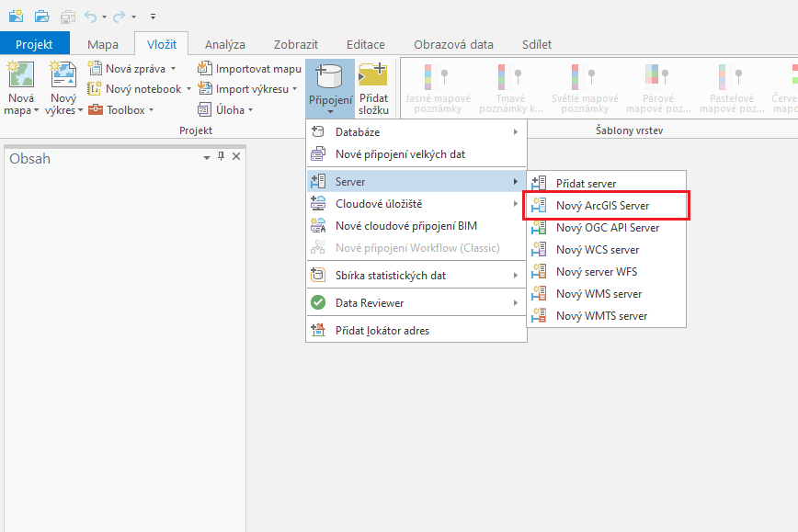Open the Obrazová data tab

pos(453,44)
